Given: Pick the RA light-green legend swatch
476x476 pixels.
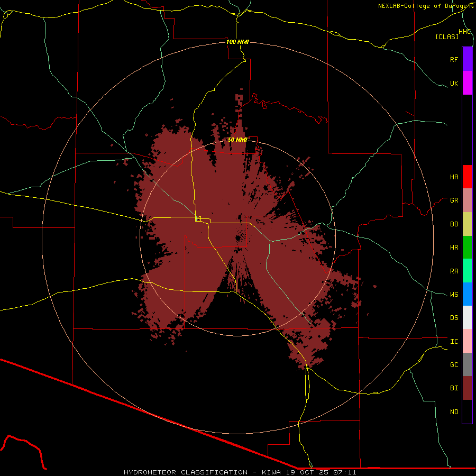Looking at the screenshot, I should pyautogui.click(x=467, y=271).
